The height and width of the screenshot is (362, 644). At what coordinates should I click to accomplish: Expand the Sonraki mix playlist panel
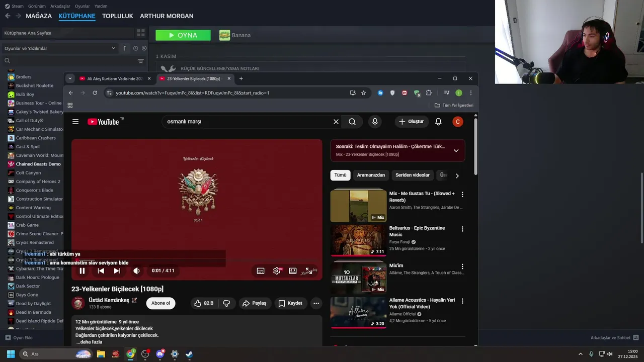coord(456,150)
